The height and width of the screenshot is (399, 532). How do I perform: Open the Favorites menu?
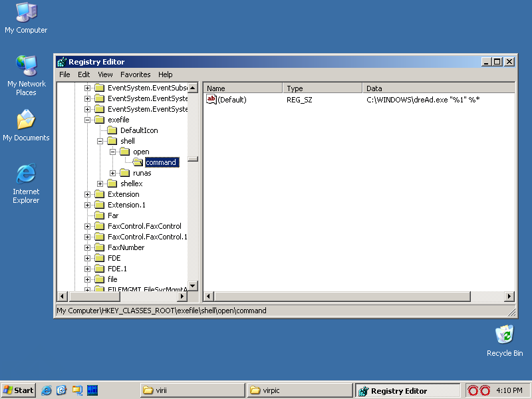tap(136, 74)
